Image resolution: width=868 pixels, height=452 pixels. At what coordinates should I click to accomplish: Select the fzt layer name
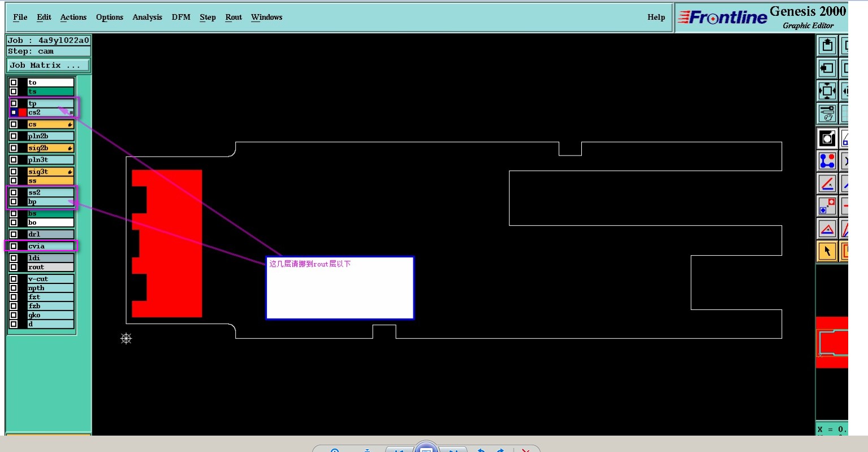pos(51,297)
